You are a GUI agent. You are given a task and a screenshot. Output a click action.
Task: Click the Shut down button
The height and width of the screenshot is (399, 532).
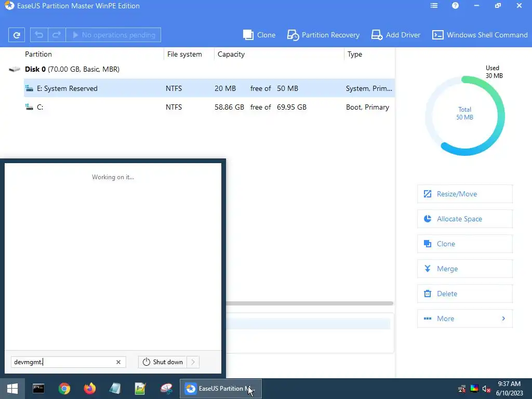tap(163, 362)
